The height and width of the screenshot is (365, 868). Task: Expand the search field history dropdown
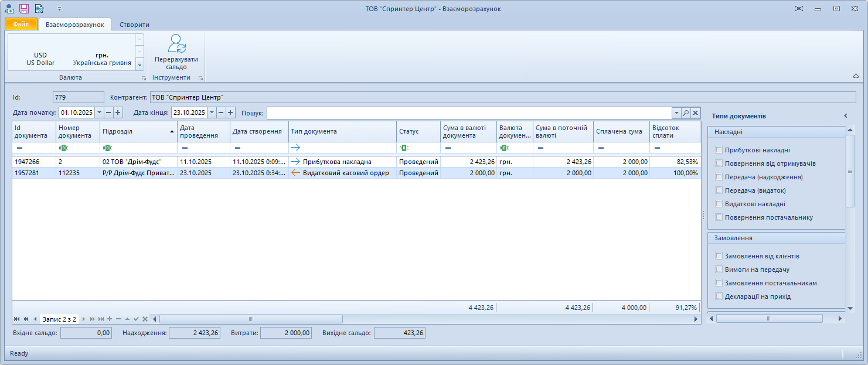[x=676, y=112]
